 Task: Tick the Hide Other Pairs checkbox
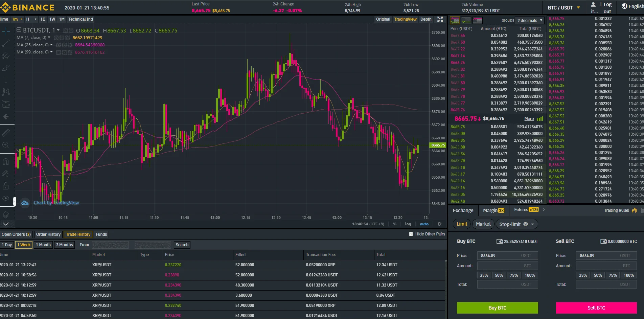411,234
